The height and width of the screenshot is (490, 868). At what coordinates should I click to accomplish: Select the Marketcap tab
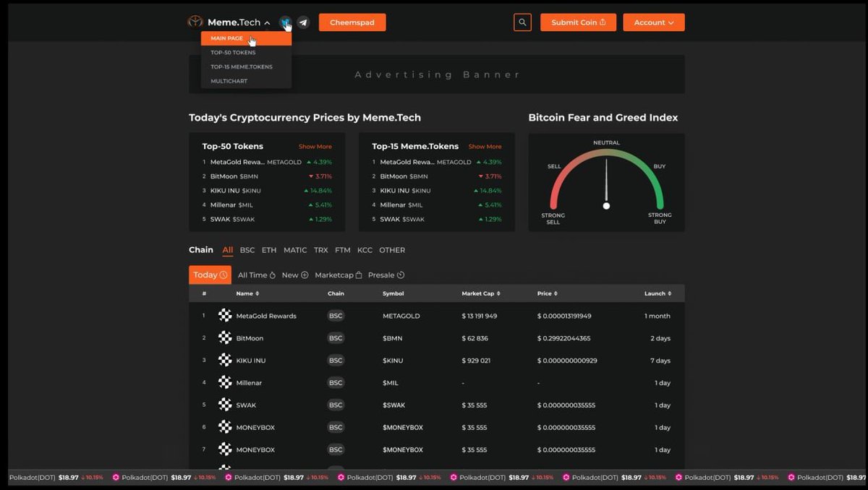point(339,275)
